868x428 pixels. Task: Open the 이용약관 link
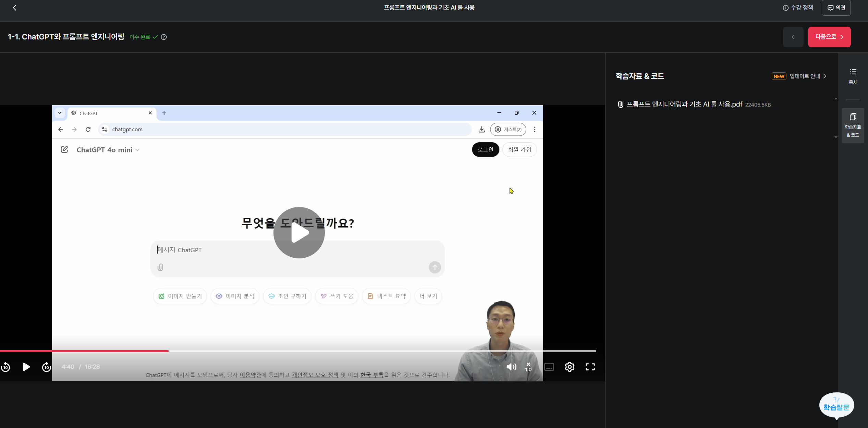(250, 375)
